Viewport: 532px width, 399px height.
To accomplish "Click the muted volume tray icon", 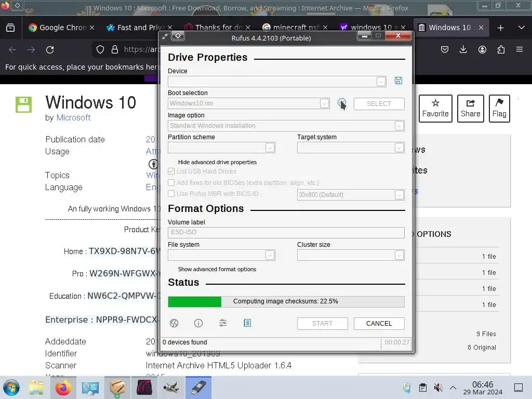I will 438,388.
